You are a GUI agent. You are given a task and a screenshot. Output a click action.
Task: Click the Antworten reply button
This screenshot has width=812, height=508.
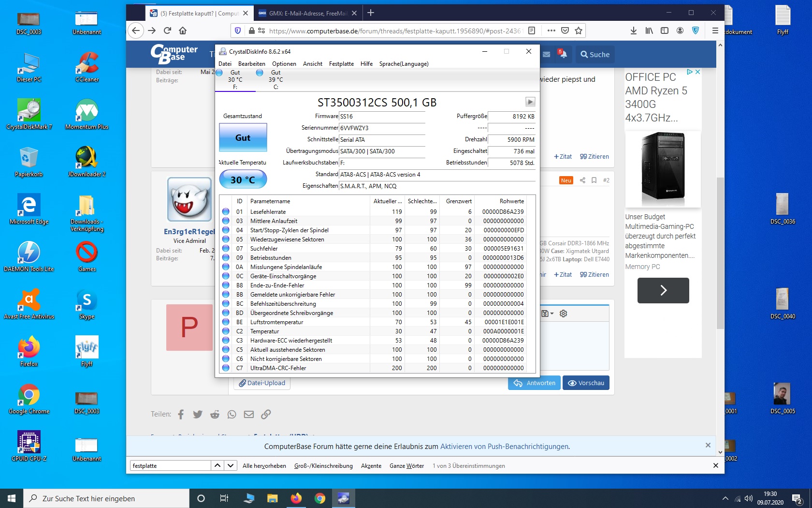pos(534,383)
